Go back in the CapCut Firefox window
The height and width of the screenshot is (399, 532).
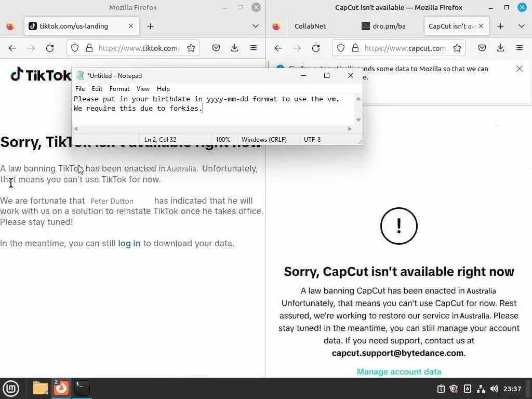[x=278, y=48]
